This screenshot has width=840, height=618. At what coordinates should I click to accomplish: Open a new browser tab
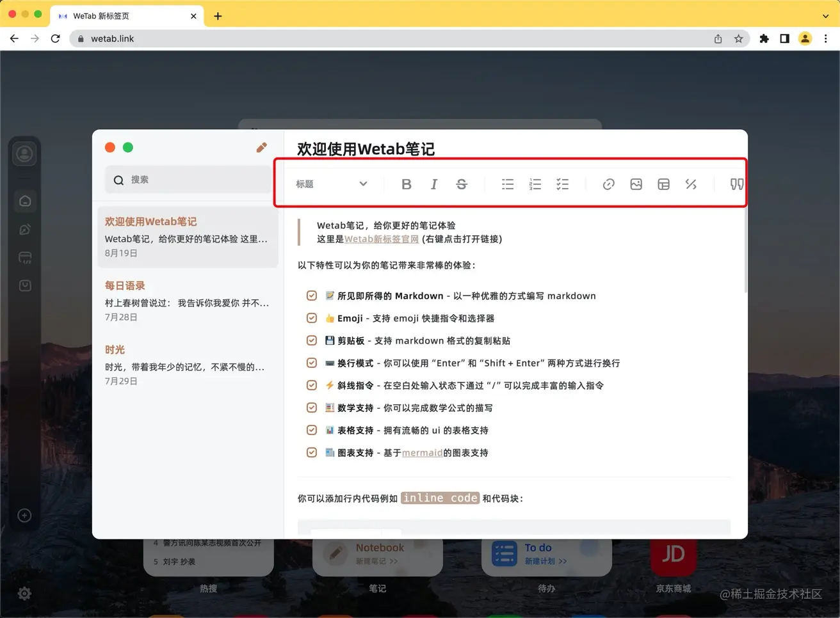click(x=218, y=16)
